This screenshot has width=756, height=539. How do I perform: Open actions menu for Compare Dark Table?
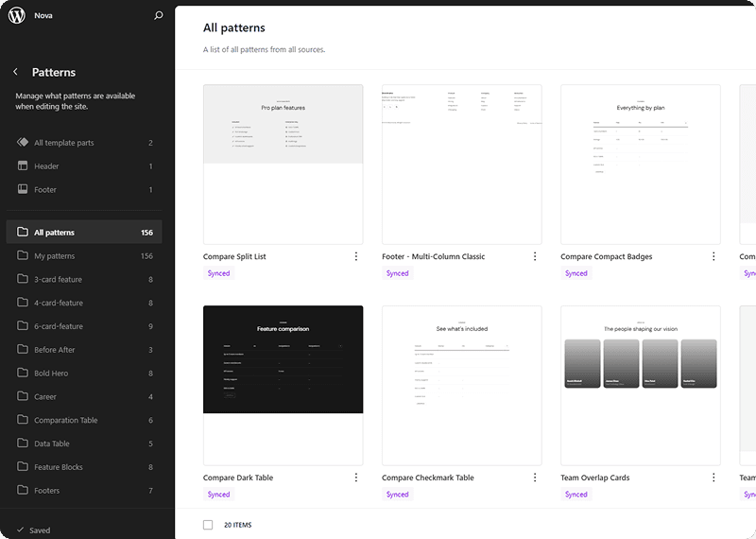[x=356, y=478]
